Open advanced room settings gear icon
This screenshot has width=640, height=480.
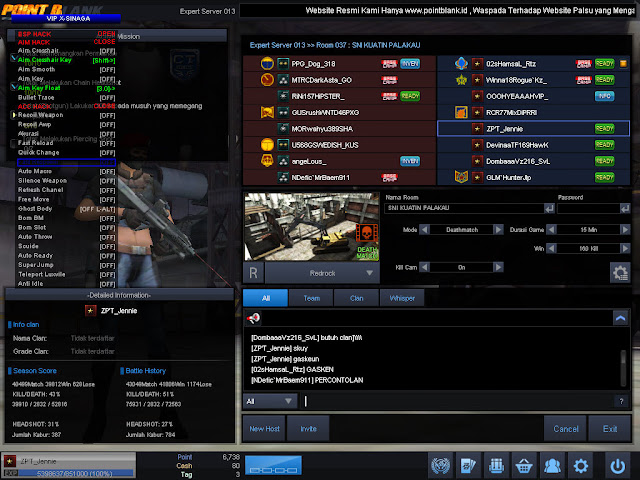pyautogui.click(x=620, y=272)
